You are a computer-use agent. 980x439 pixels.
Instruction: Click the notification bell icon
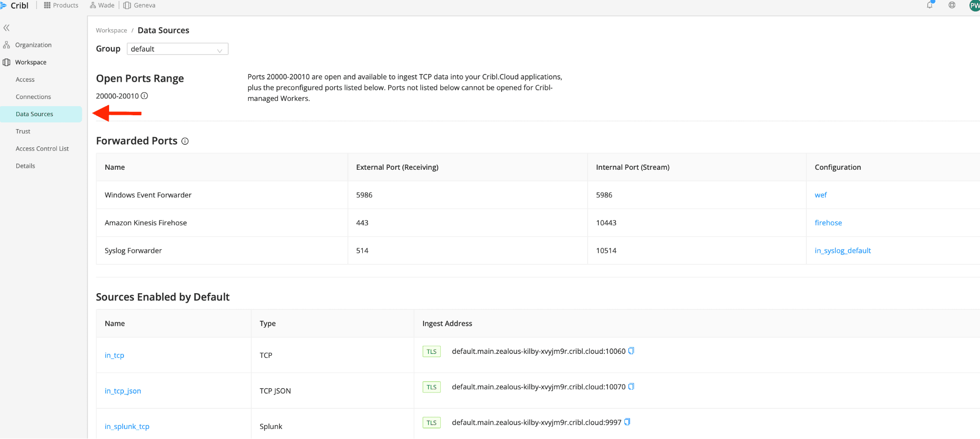tap(929, 5)
